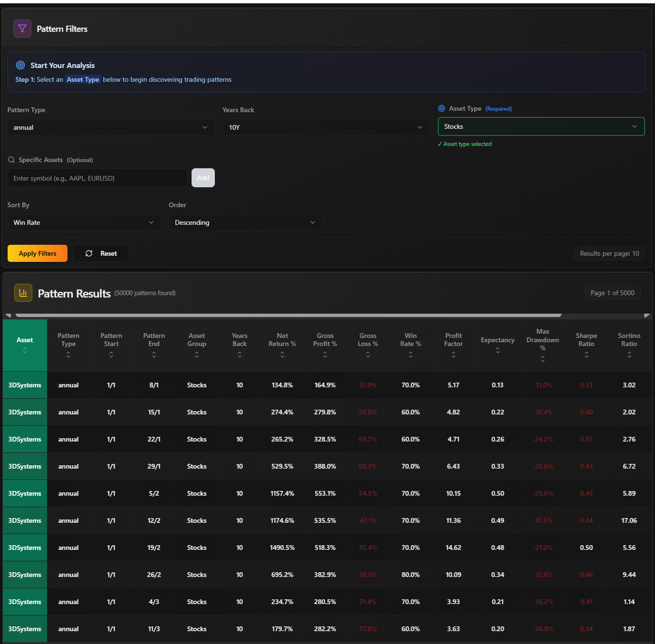Sort table by Win Rate % column
The height and width of the screenshot is (644, 655).
pos(411,355)
